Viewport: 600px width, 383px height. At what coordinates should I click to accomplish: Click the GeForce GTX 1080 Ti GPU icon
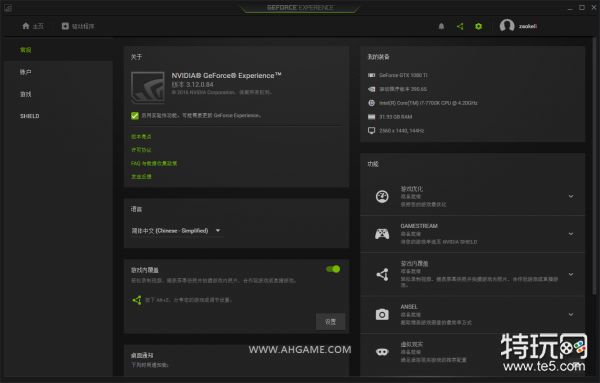point(371,75)
